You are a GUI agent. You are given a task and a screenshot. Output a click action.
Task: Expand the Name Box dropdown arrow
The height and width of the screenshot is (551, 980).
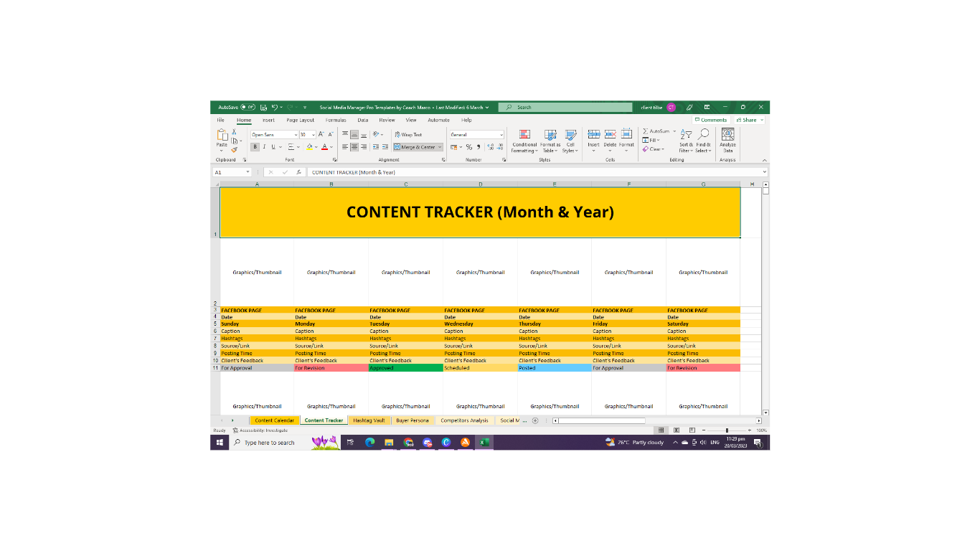tap(248, 172)
